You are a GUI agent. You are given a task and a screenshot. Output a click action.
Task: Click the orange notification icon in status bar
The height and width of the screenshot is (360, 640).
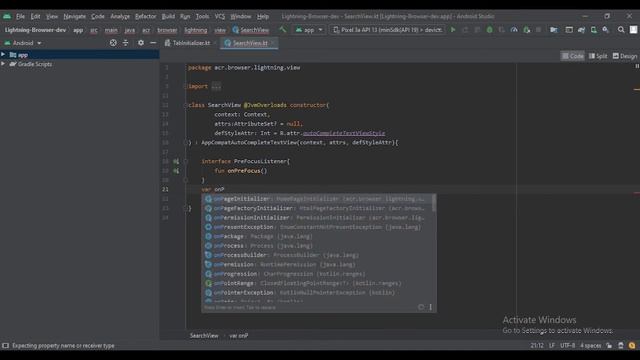[632, 345]
